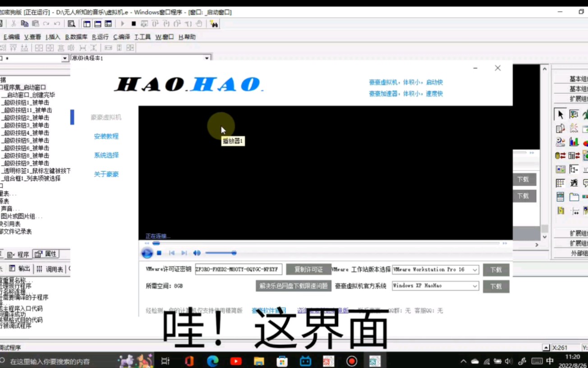This screenshot has height=368, width=588.
Task: Toggle the third panel layout icon
Action: tap(108, 23)
